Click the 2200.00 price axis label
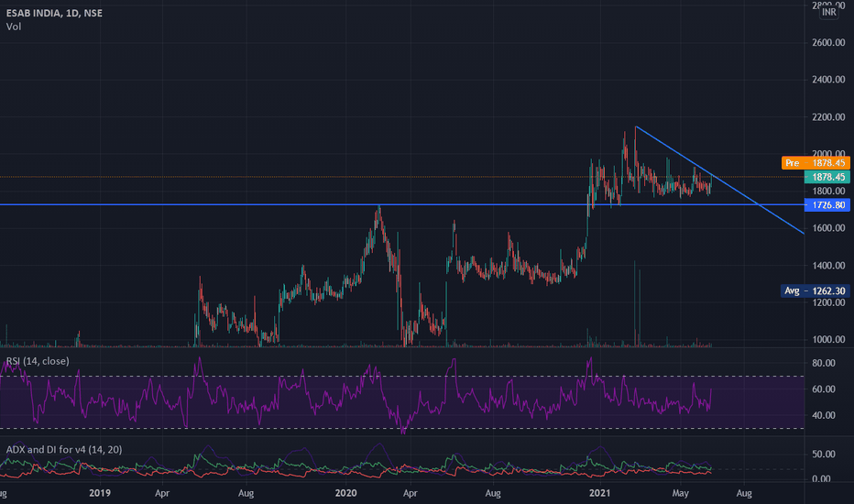This screenshot has height=504, width=854. point(828,117)
